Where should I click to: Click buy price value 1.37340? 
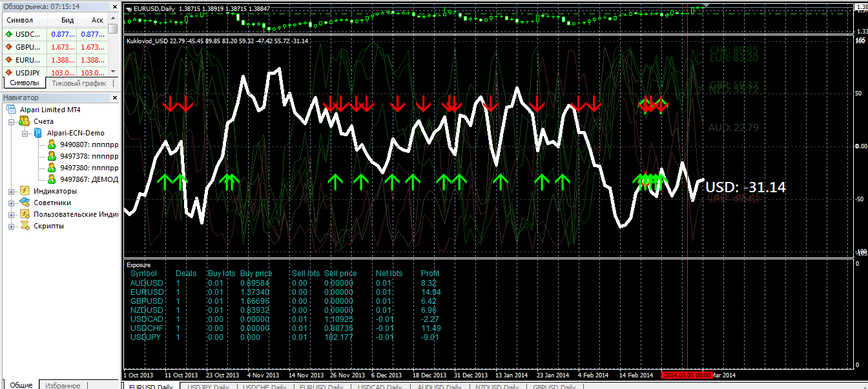click(x=255, y=292)
